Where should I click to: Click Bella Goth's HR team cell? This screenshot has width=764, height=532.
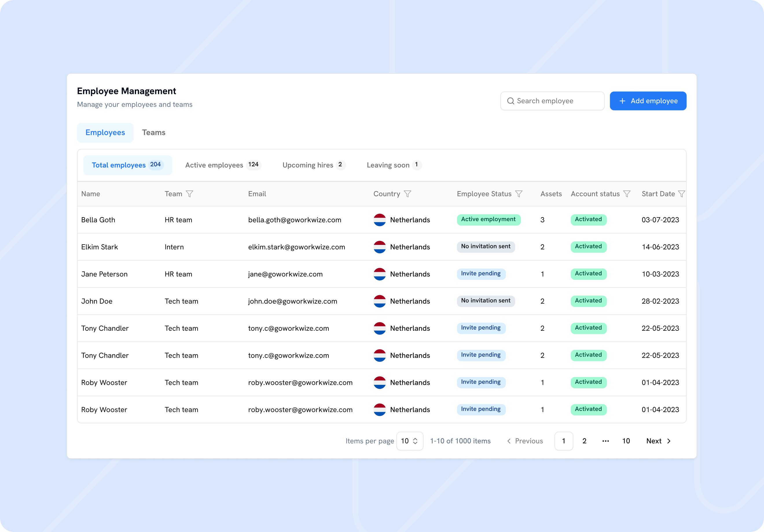tap(178, 220)
